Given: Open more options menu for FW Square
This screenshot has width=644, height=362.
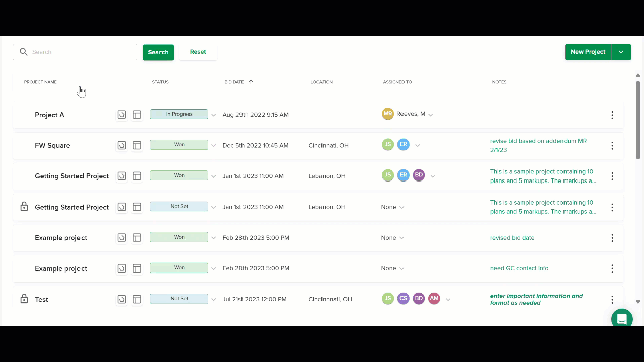Looking at the screenshot, I should (612, 146).
